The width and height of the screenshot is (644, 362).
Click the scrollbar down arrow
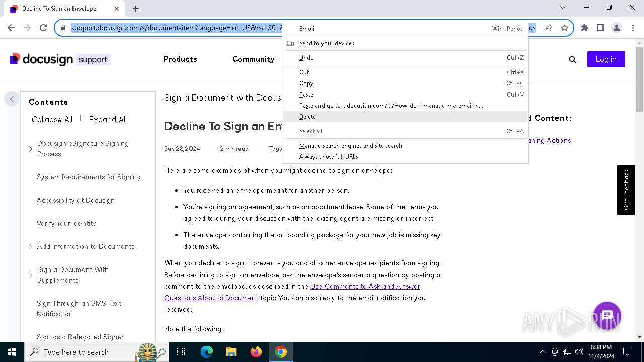639,337
